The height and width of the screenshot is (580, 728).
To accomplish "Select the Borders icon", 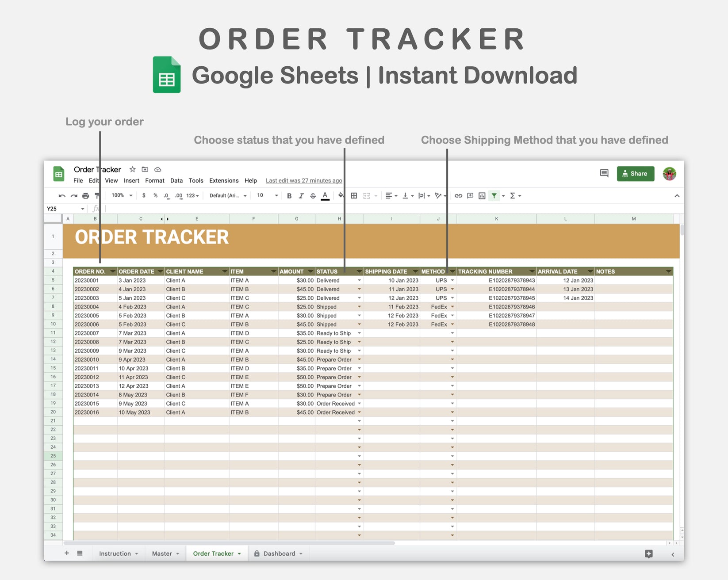I will pos(354,195).
